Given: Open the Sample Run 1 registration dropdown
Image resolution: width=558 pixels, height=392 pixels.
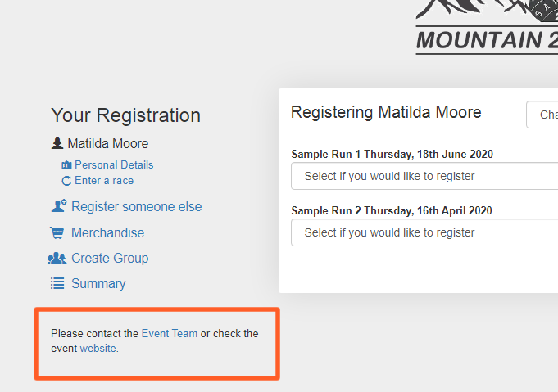Looking at the screenshot, I should coord(424,176).
